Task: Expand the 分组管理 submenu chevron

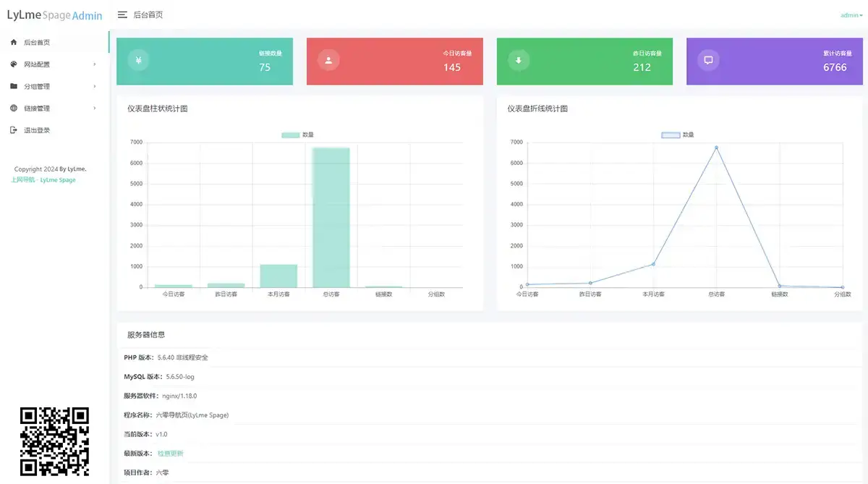Action: [95, 86]
